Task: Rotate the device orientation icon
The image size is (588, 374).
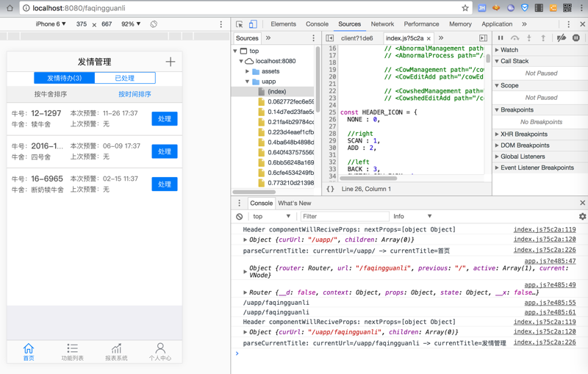Action: (x=154, y=24)
